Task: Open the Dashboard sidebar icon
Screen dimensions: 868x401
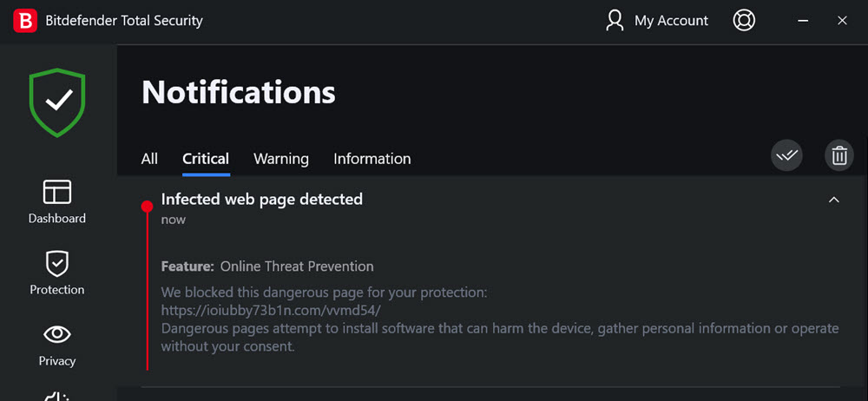Action: (x=57, y=192)
